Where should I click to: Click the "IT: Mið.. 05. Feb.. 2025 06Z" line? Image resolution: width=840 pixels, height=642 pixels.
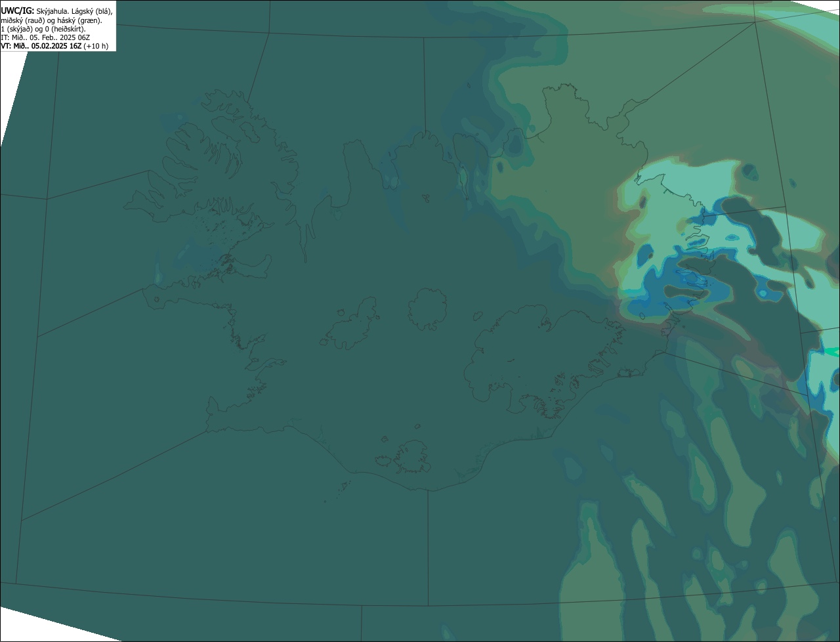pos(45,37)
